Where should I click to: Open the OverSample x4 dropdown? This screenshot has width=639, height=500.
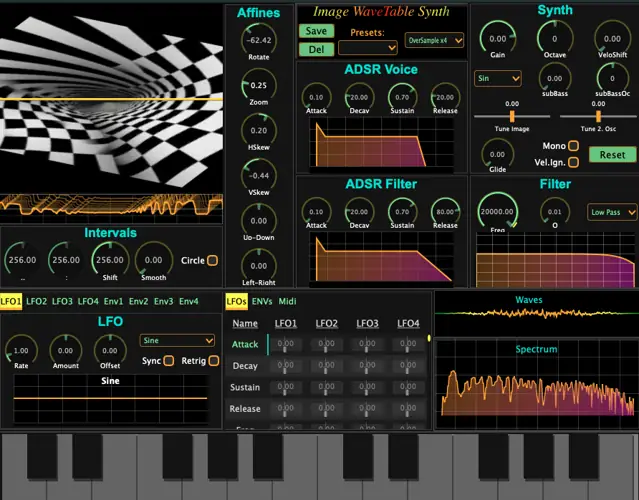[435, 41]
